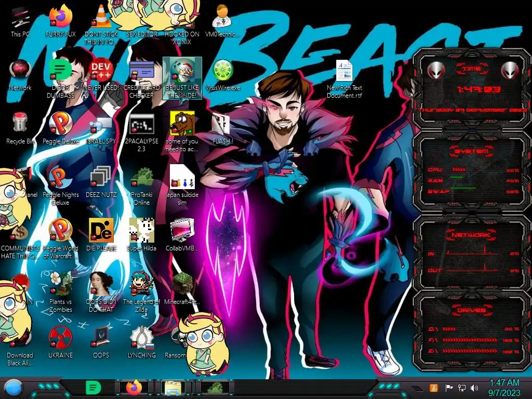Viewport: 532px width, 399px height.
Task: Click the Thursday September date line in the widget
Action: [x=473, y=110]
